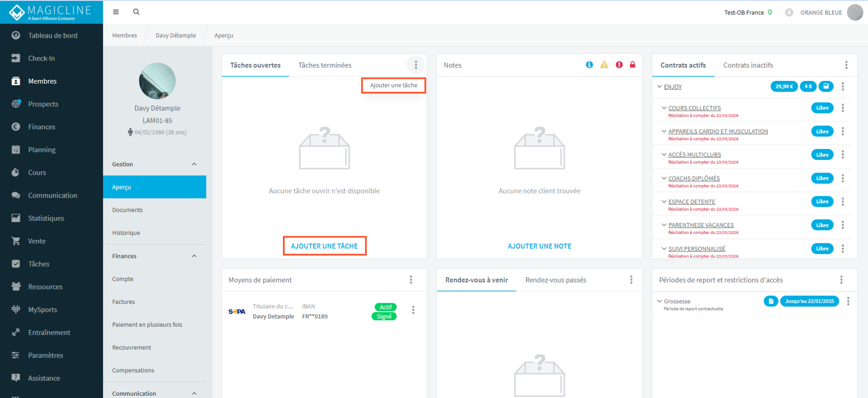This screenshot has height=398, width=868.
Task: Open tasks panel three-dot menu
Action: tap(416, 65)
